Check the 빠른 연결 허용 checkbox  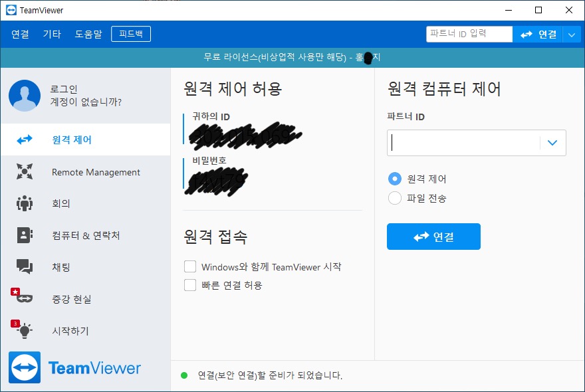click(190, 285)
